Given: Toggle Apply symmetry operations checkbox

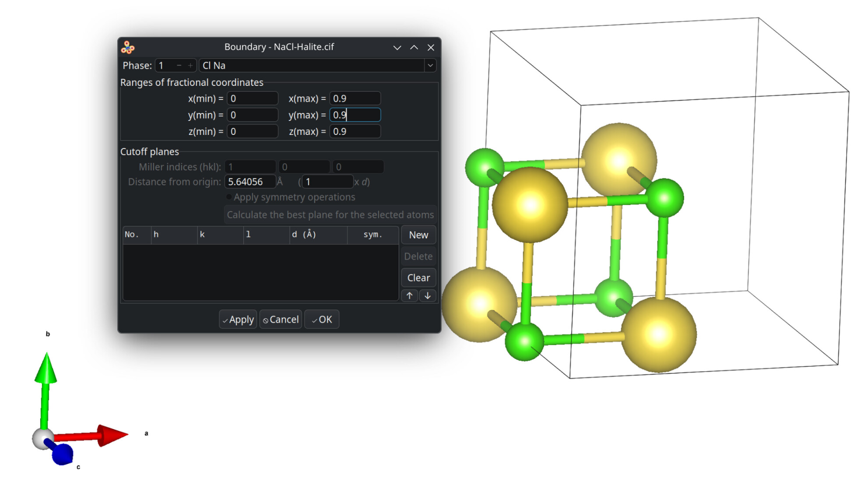Looking at the screenshot, I should point(229,197).
